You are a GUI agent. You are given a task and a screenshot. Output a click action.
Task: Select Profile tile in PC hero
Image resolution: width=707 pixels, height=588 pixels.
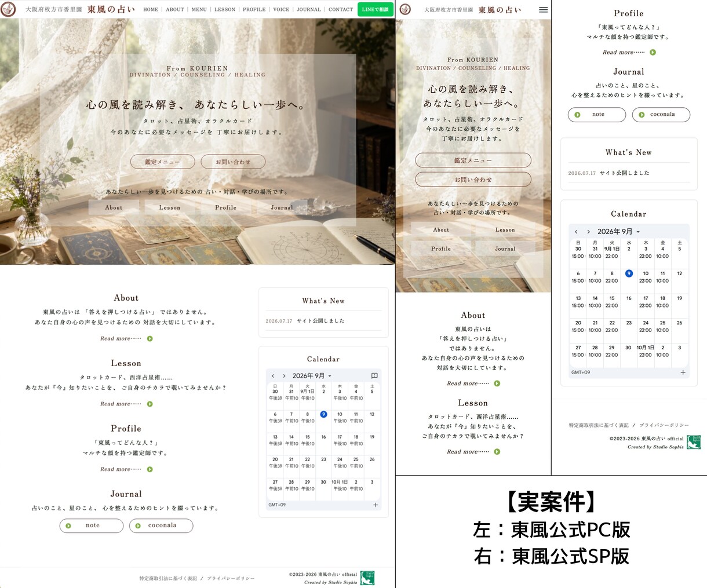pos(226,207)
